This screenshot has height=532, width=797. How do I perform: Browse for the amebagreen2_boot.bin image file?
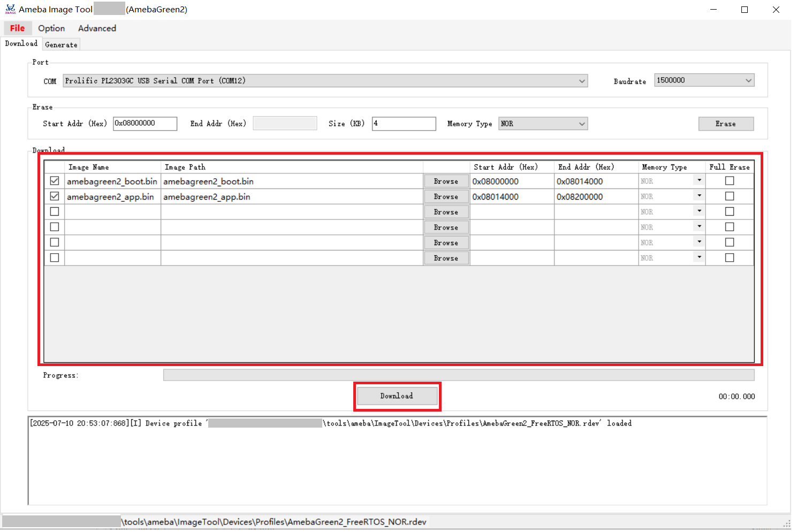point(446,181)
